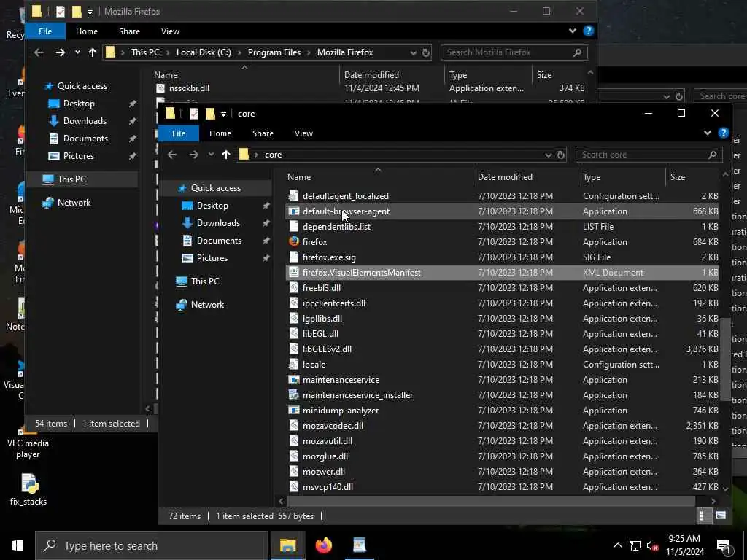
Task: Open the fix_stacks desktop shortcut
Action: tap(28, 489)
